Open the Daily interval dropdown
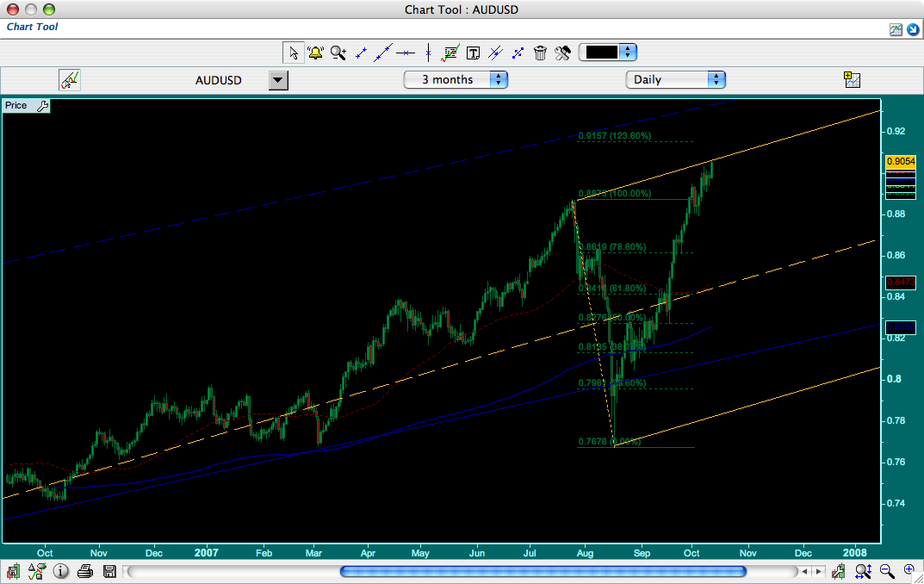This screenshot has height=584, width=924. pyautogui.click(x=674, y=79)
